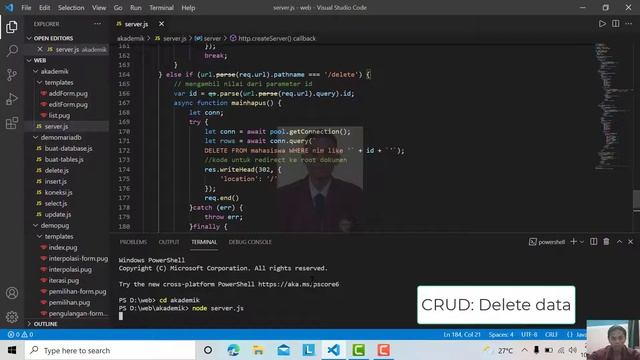Click the Explorer more actions ellipsis
Image resolution: width=640 pixels, height=360 pixels.
[x=97, y=24]
